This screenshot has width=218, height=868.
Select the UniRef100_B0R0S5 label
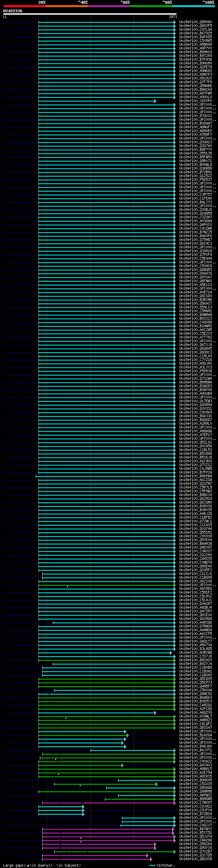tap(196, 510)
